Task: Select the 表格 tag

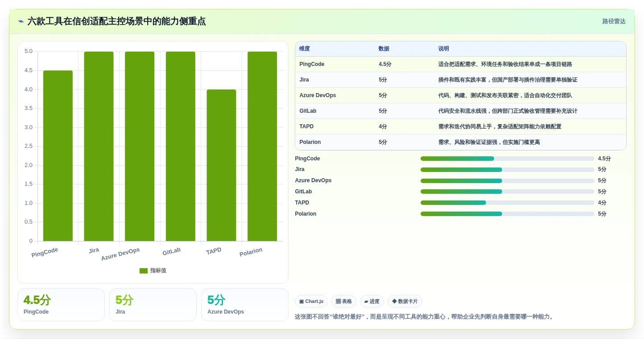Action: pyautogui.click(x=344, y=302)
